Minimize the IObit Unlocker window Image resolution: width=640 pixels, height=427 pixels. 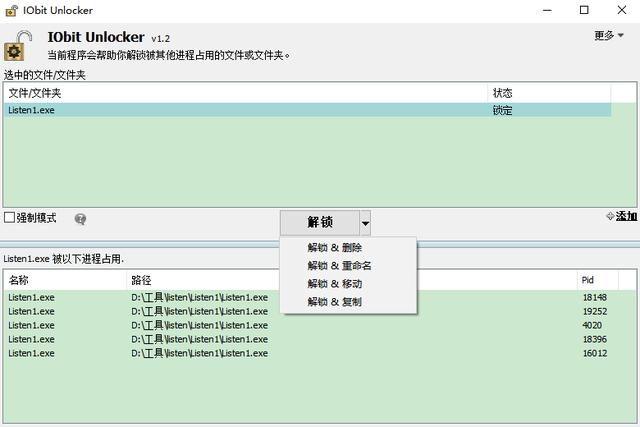click(547, 11)
